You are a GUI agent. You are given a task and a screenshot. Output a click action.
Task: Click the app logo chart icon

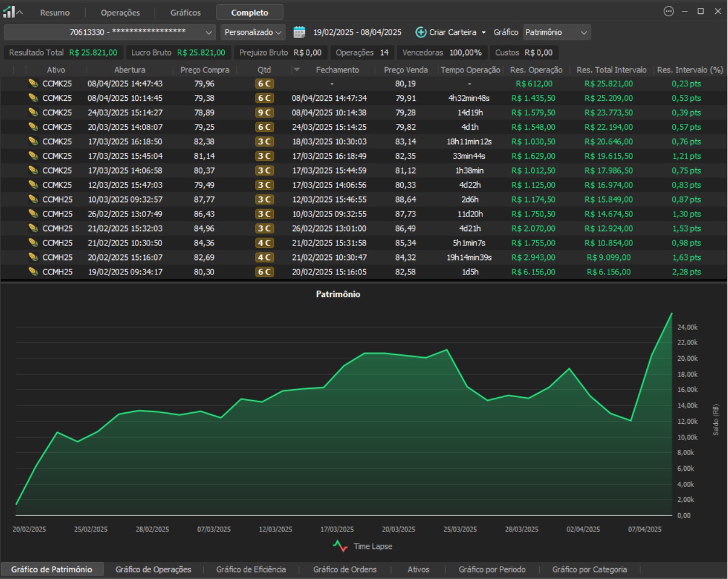click(x=9, y=12)
